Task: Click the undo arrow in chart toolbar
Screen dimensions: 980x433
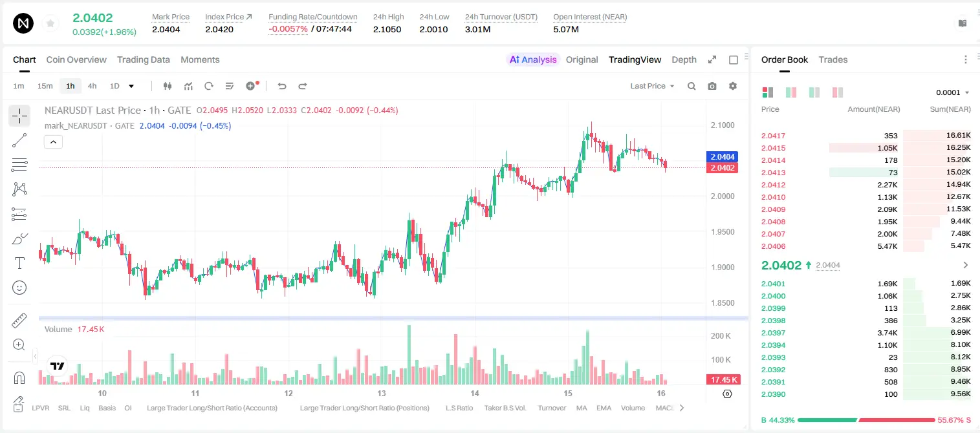Action: 281,86
